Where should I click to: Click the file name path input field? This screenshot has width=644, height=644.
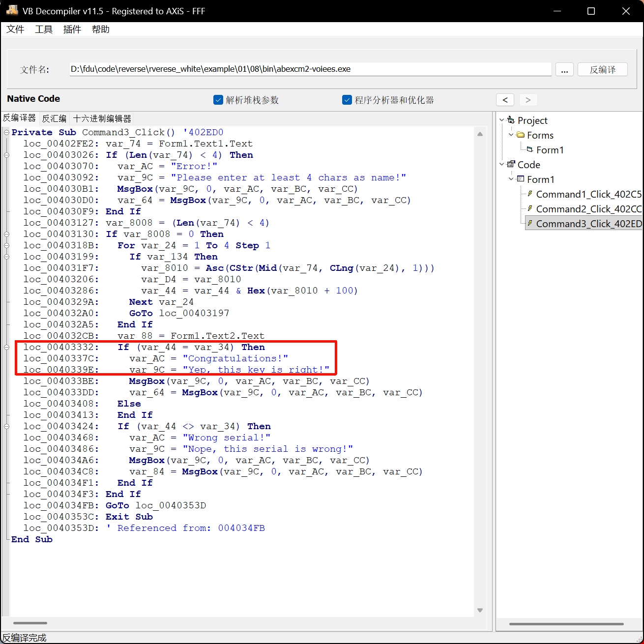pyautogui.click(x=310, y=69)
